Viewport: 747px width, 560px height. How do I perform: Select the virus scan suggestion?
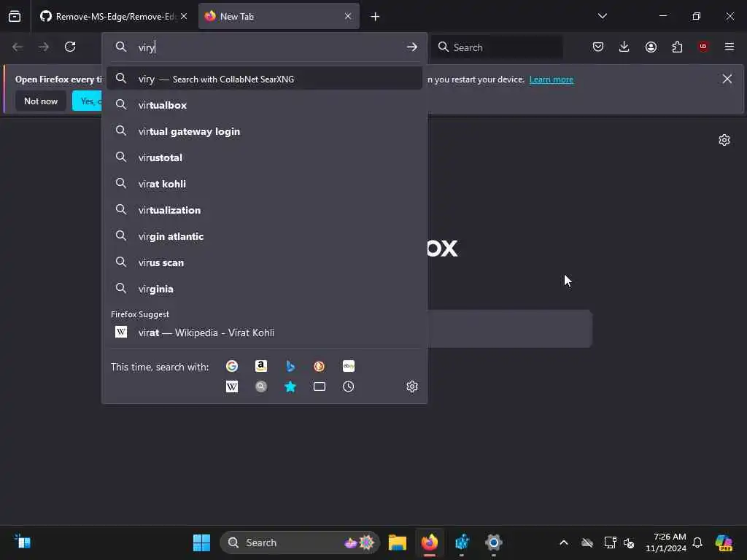coord(264,262)
